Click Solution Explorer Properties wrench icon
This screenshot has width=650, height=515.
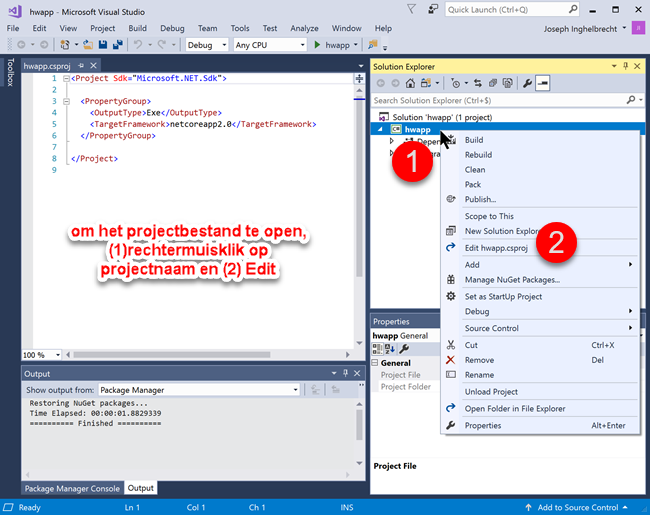[527, 83]
